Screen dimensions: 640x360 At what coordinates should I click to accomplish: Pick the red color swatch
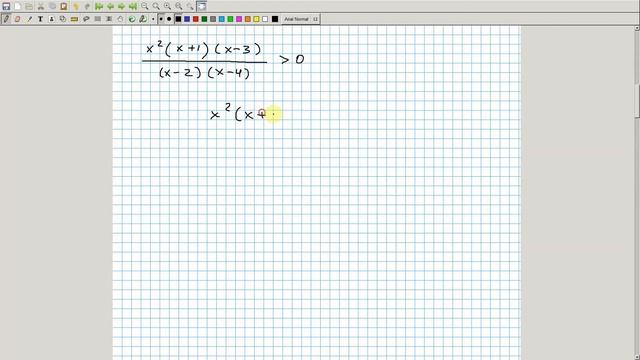pyautogui.click(x=196, y=19)
